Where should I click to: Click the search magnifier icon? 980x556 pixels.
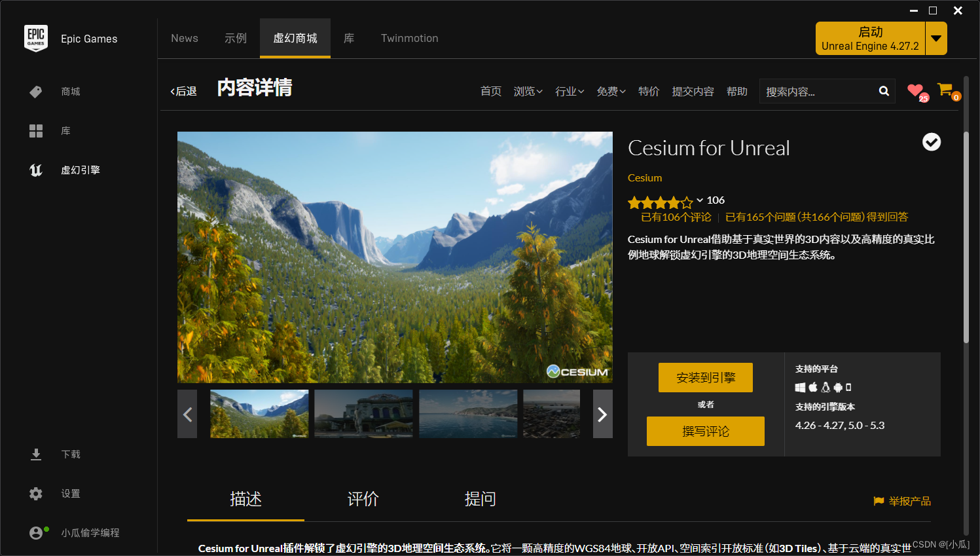click(884, 91)
